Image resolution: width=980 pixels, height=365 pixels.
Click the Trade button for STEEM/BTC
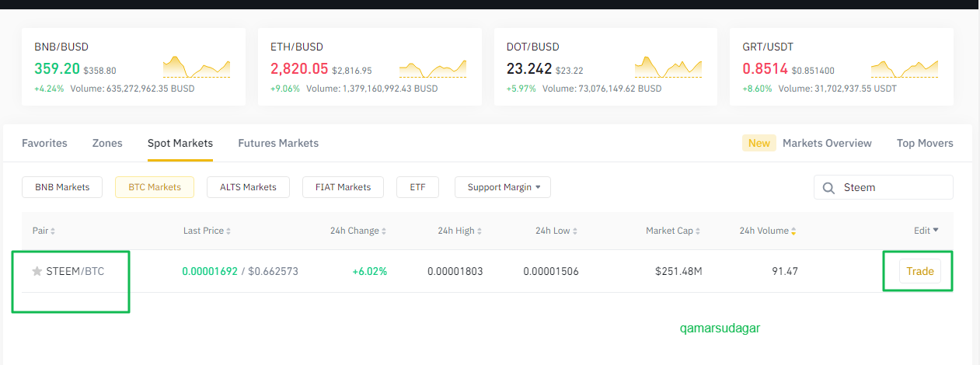point(920,271)
